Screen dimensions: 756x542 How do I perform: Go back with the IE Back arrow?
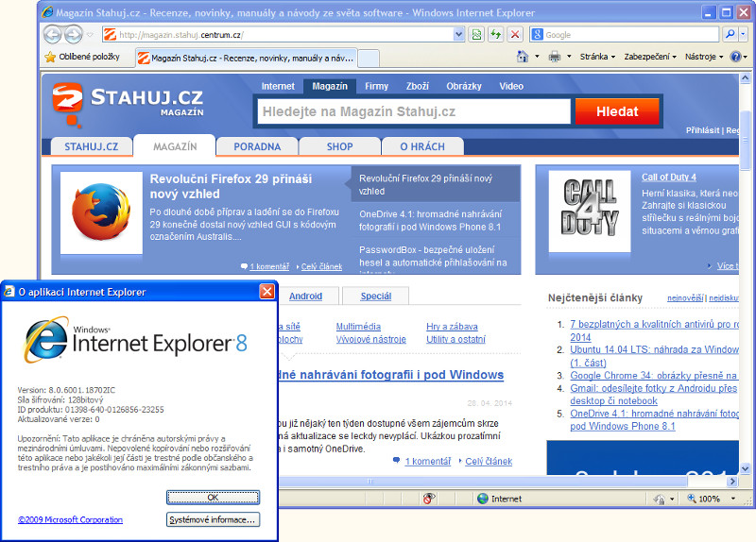pos(53,35)
